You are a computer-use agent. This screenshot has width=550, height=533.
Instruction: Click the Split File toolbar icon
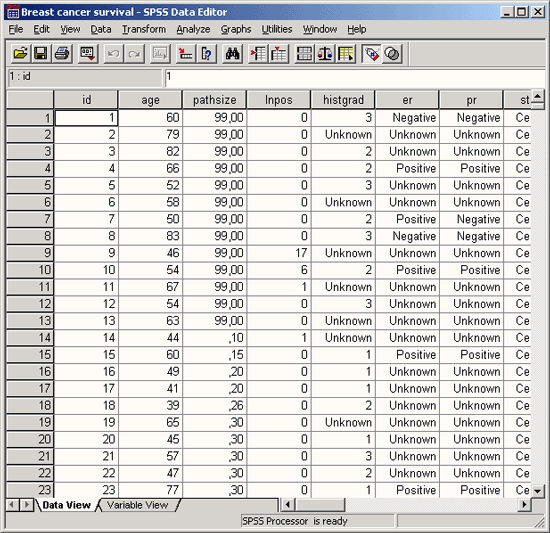point(304,54)
